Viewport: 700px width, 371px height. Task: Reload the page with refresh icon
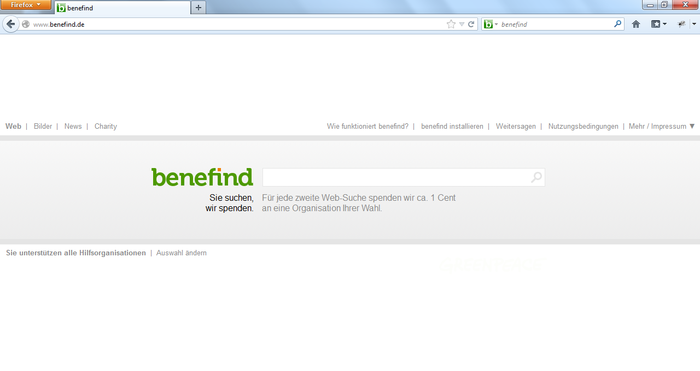[471, 24]
